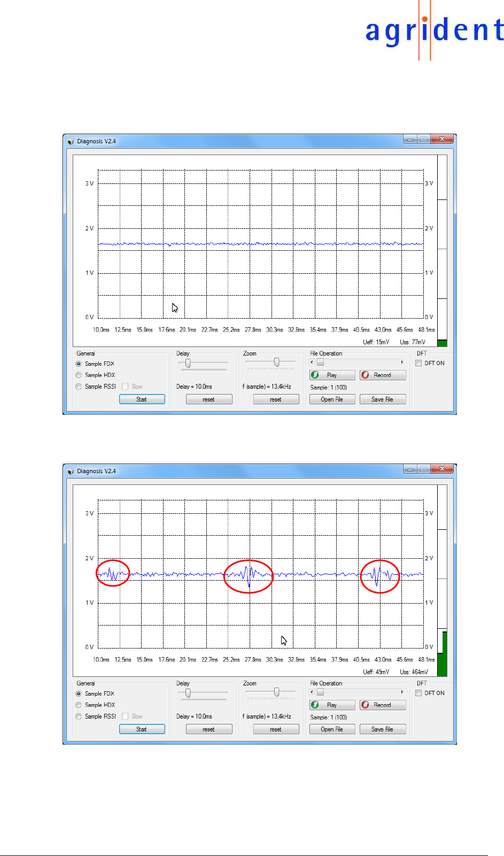The image size is (504, 856).
Task: Click 'Uss: 77mV' readout in upper window
Action: pyautogui.click(x=413, y=342)
